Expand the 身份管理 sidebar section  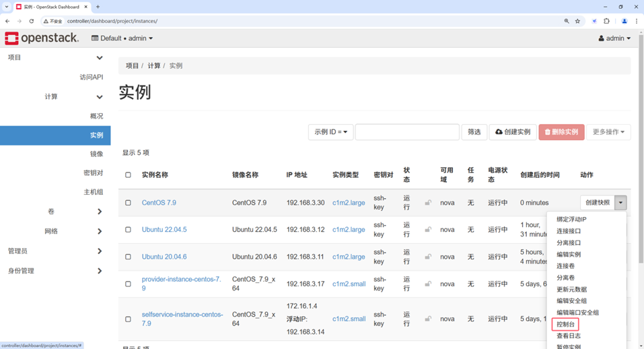coord(100,270)
